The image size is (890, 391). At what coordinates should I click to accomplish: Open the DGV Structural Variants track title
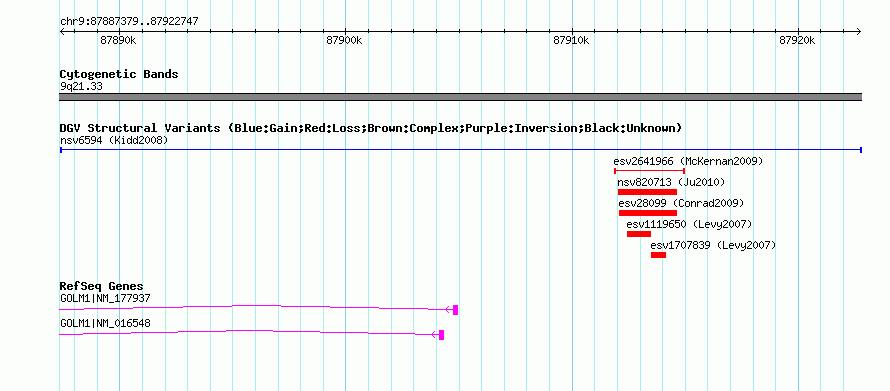point(371,128)
